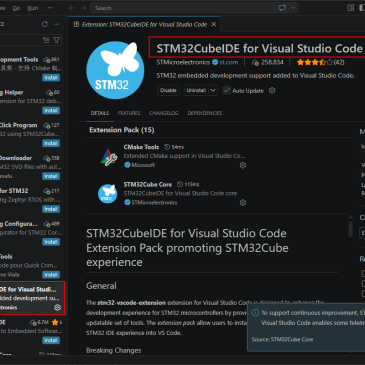
Task: Click the 'CMake Tools' pack entry title
Action: pos(141,147)
